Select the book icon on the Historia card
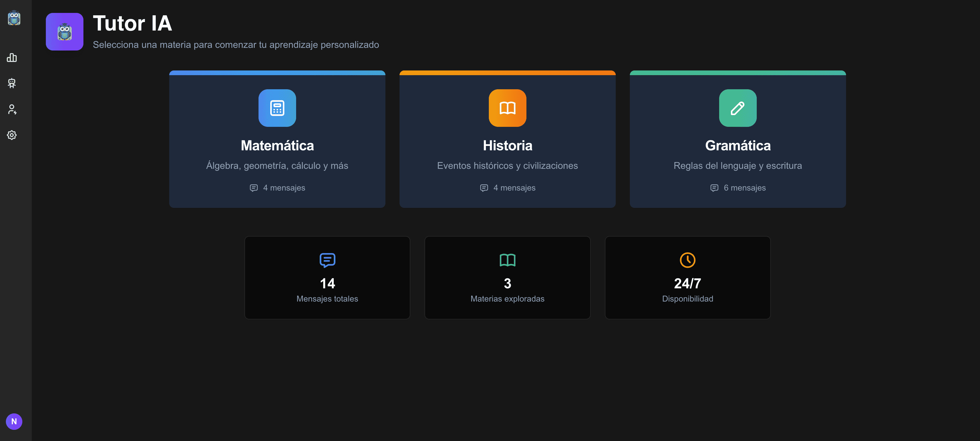 pos(508,108)
